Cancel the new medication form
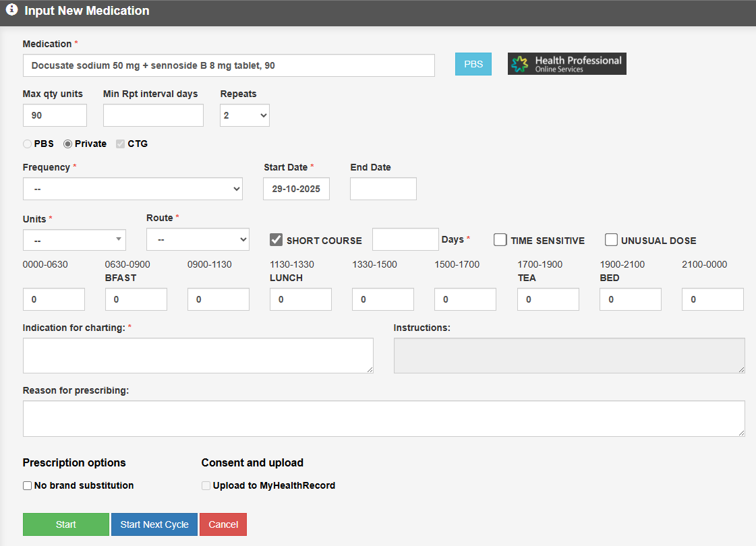Screen dimensions: 756x546 [223, 524]
